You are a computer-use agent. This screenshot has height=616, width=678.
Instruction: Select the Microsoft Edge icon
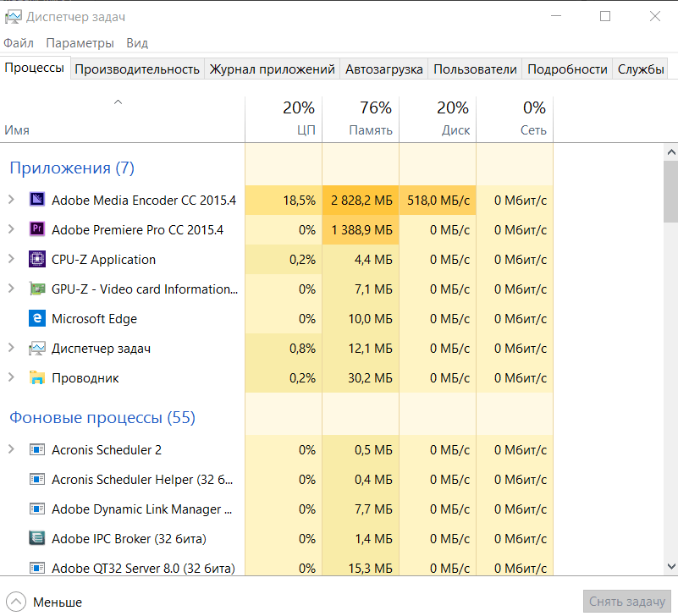coord(37,318)
